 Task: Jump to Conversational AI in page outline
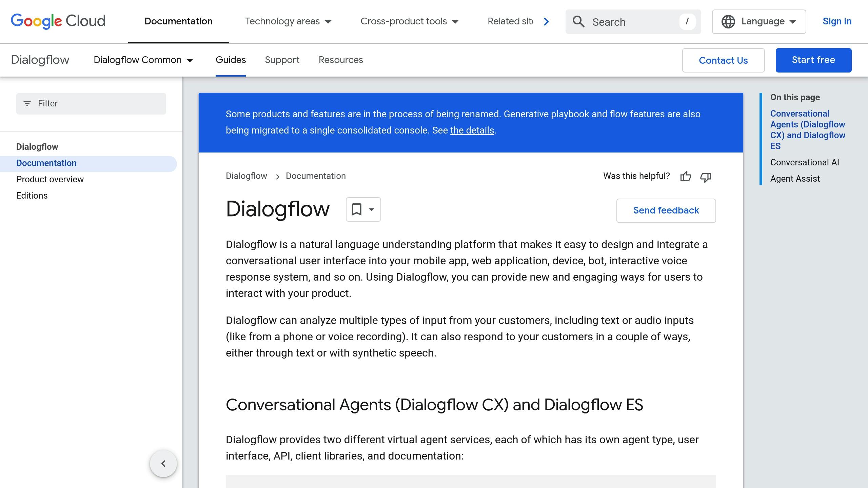(805, 163)
